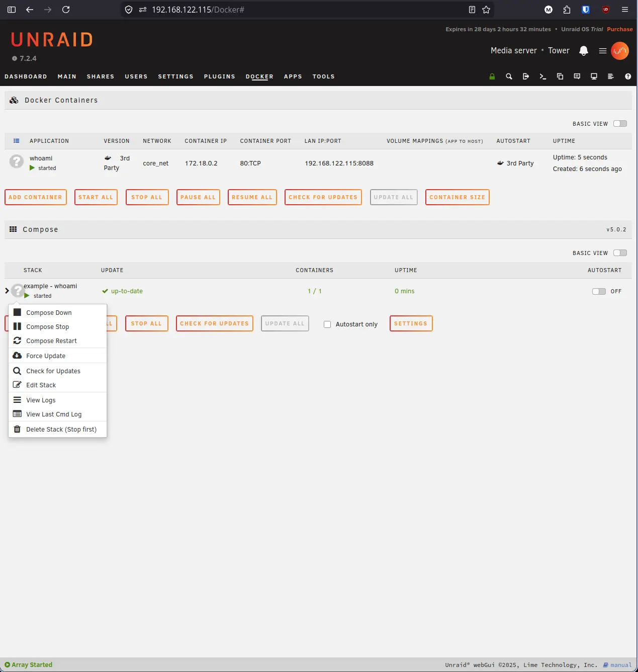Click Check For Updates in Docker Containers
The width and height of the screenshot is (638, 672).
click(323, 197)
